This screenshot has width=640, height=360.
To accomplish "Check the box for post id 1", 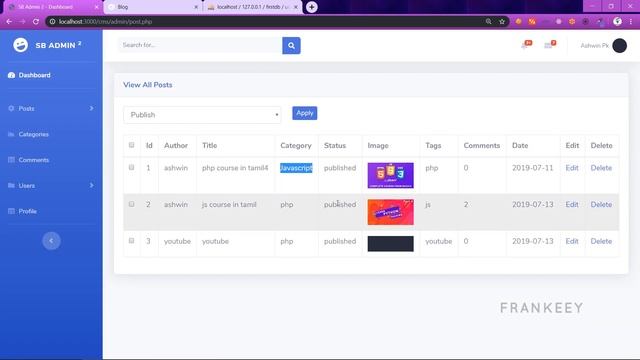I will point(131,167).
